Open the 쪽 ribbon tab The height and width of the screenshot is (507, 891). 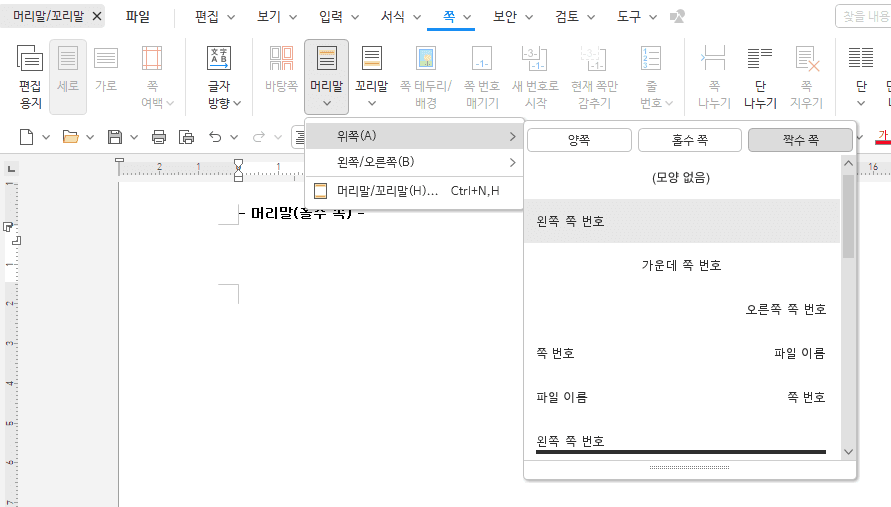(451, 16)
